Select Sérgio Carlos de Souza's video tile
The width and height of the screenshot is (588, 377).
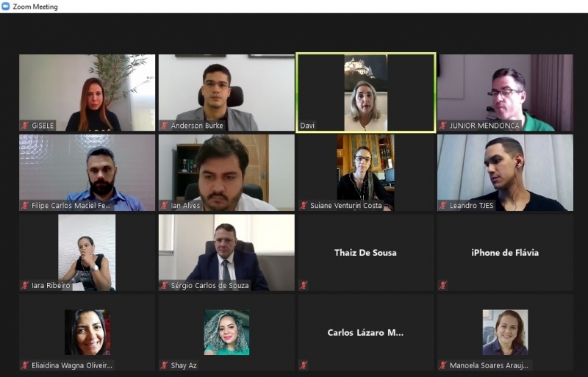click(226, 253)
